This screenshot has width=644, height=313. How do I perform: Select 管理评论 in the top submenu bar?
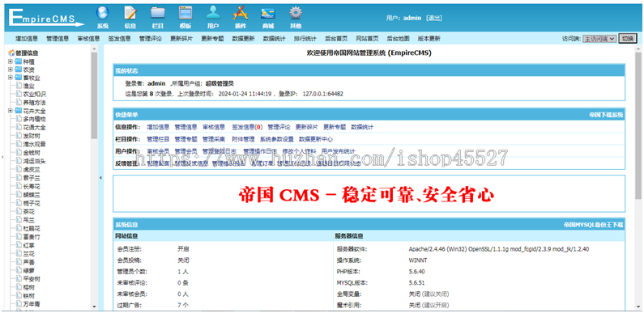151,39
